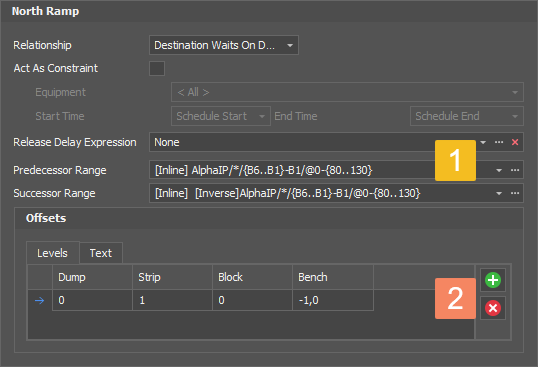
Task: Click the Strip offset cell showing 1
Action: pyautogui.click(x=172, y=300)
